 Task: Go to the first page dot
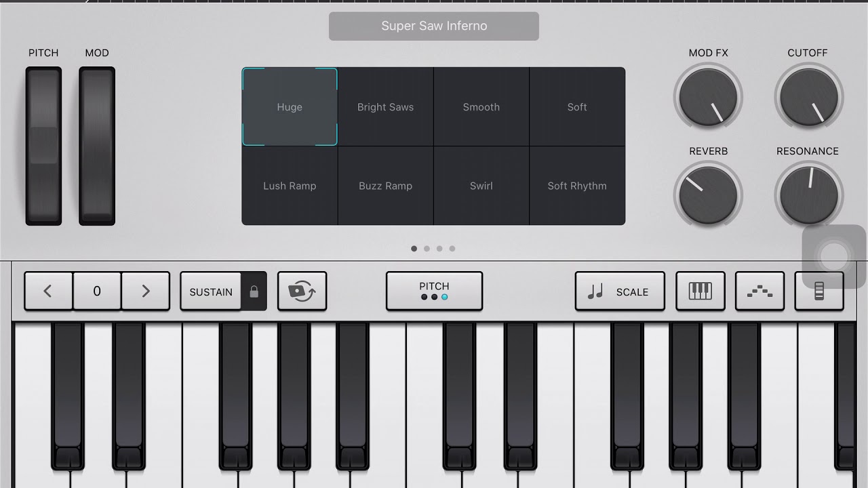414,249
